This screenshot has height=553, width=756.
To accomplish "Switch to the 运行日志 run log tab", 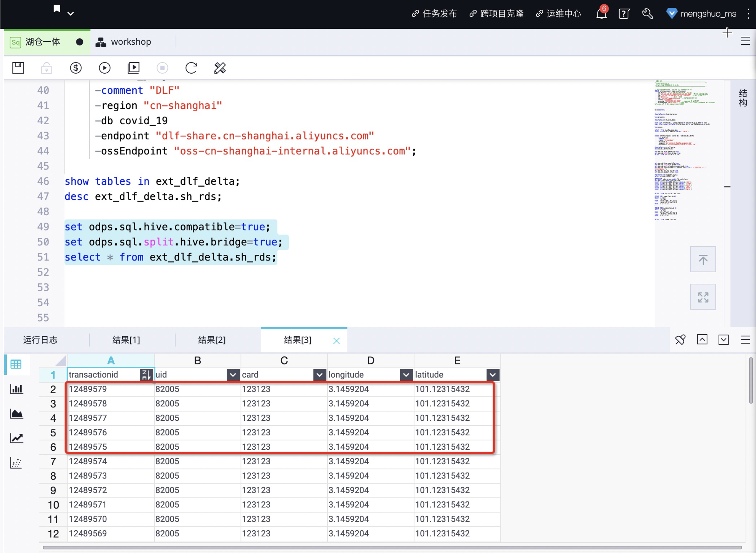I will (x=40, y=340).
